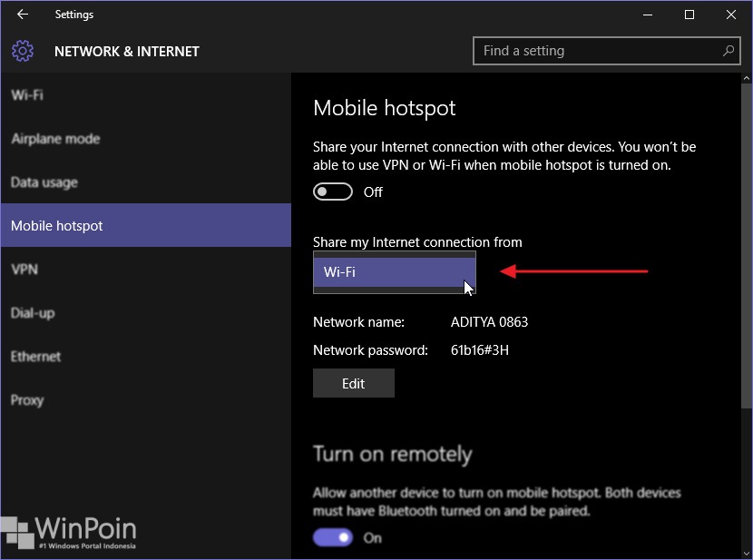Toggle Mobile hotspot switch on
This screenshot has width=753, height=560.
(333, 192)
